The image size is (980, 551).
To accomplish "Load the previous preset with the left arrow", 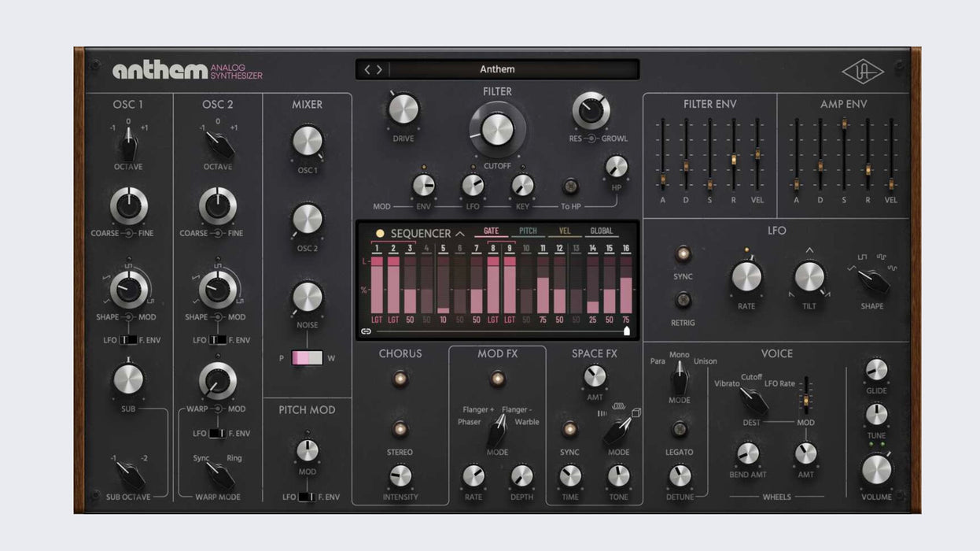I will [367, 69].
